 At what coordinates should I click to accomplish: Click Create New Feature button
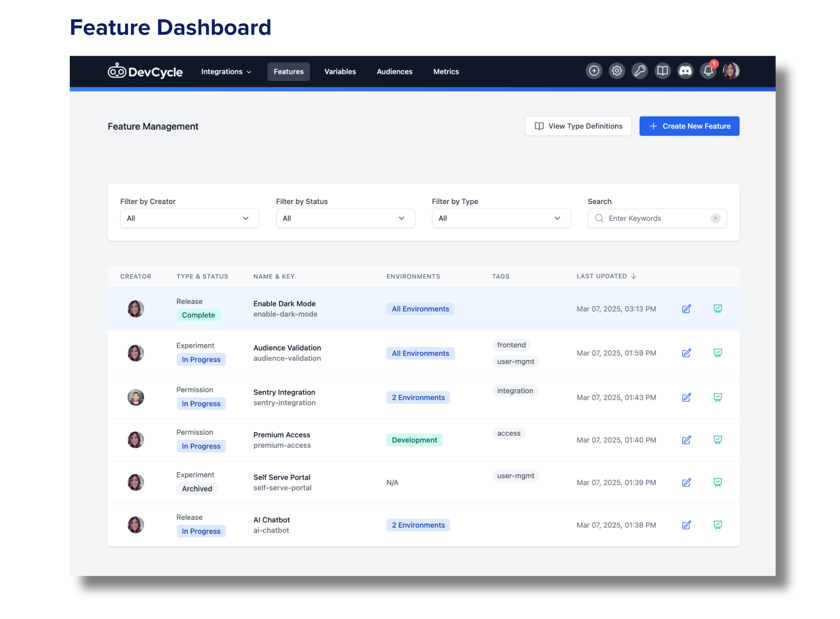(689, 126)
